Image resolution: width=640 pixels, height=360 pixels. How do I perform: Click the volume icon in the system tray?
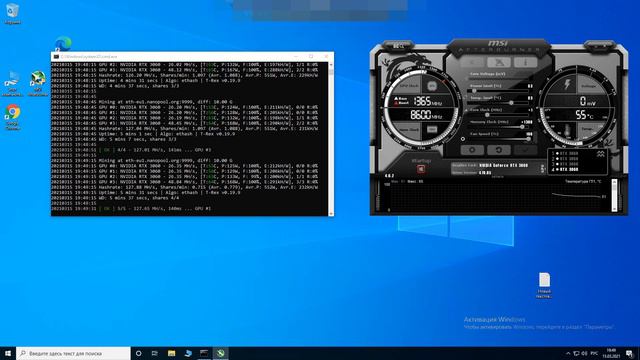click(584, 353)
